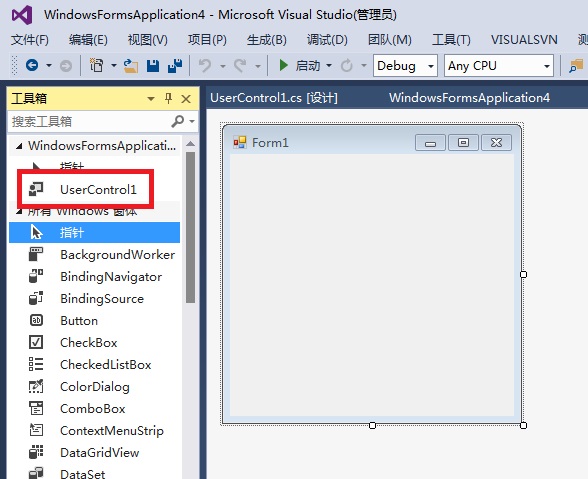Click the Save floppy disk icon

point(153,66)
